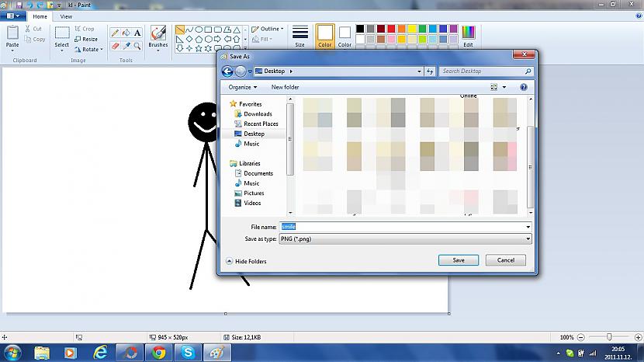Open the Save as type combo box
The width and height of the screenshot is (644, 362).
click(x=405, y=238)
